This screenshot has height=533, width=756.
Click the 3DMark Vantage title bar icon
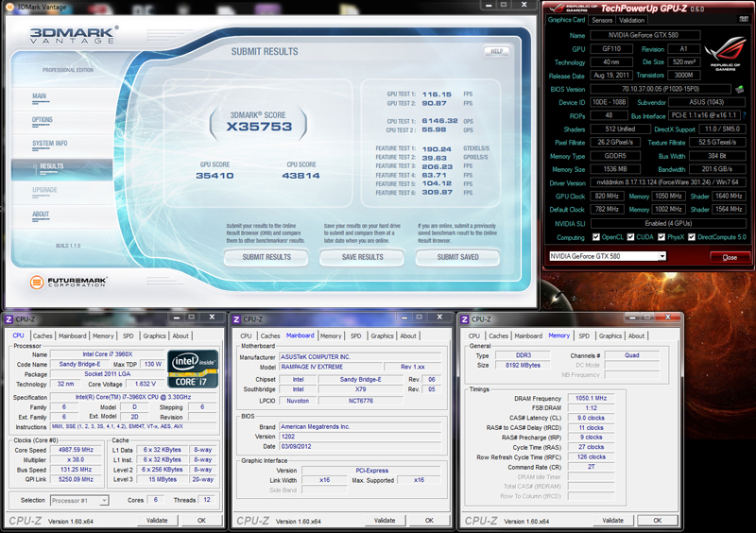pyautogui.click(x=9, y=7)
